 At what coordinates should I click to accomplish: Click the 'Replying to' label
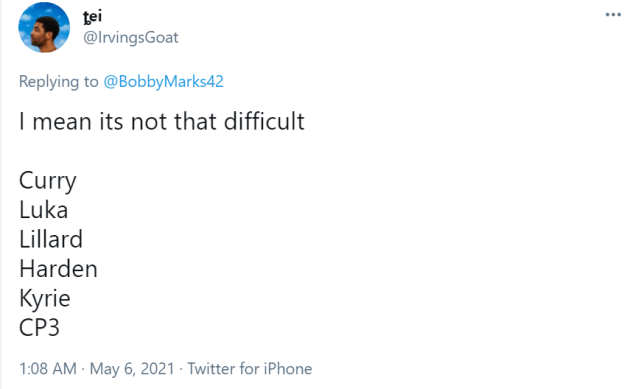pyautogui.click(x=58, y=81)
